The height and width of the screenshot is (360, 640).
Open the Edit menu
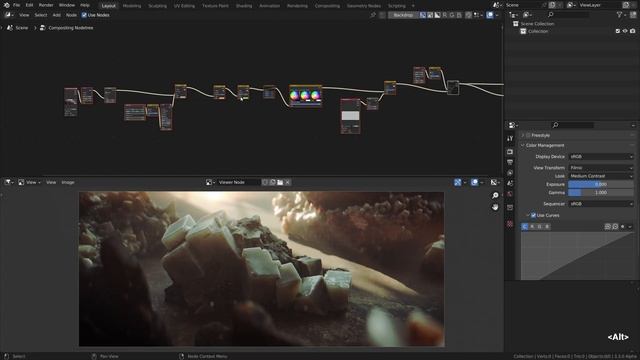(29, 5)
